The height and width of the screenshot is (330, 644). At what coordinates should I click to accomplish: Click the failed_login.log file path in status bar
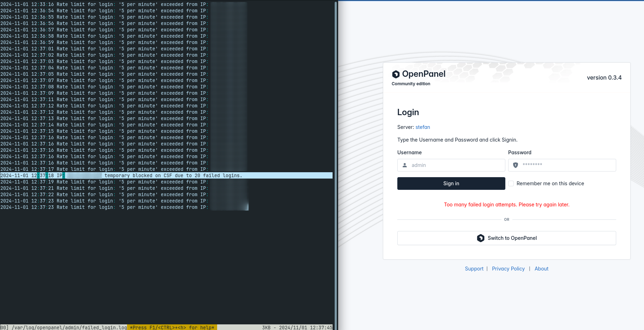(x=69, y=328)
